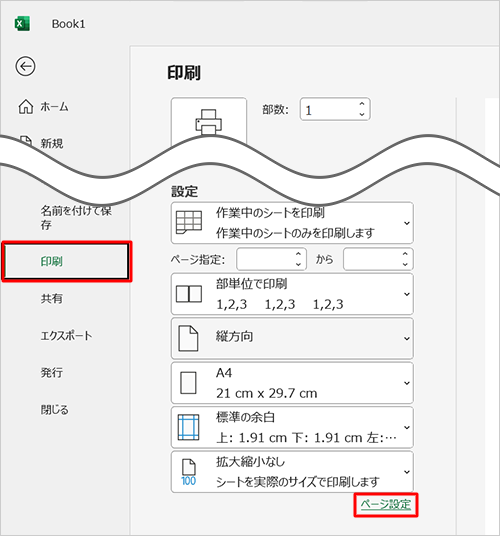Click the 作業中のシートのみを印刷します description
The height and width of the screenshot is (536, 500).
coord(295,233)
